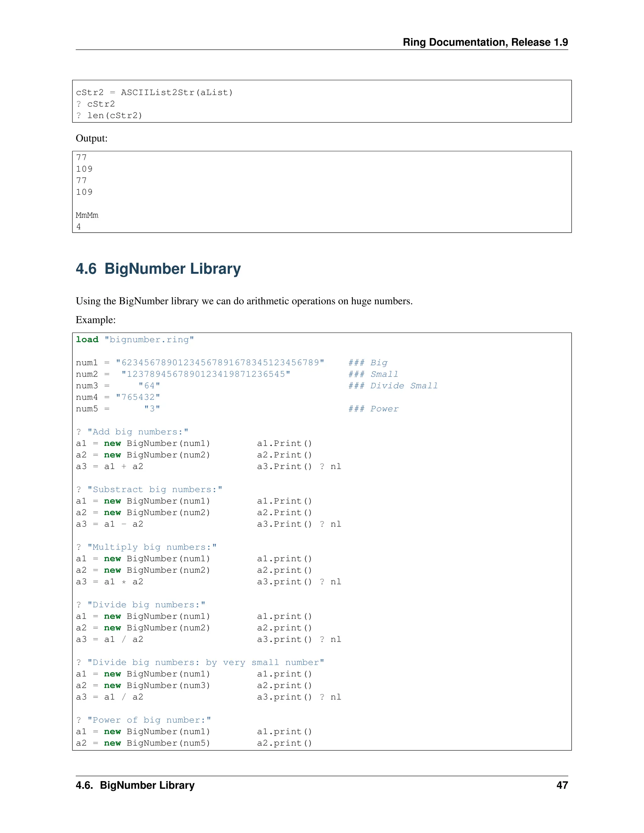The width and height of the screenshot is (644, 833).
Task: Click the string "Multiply big numbers:"
Action: 152,547
